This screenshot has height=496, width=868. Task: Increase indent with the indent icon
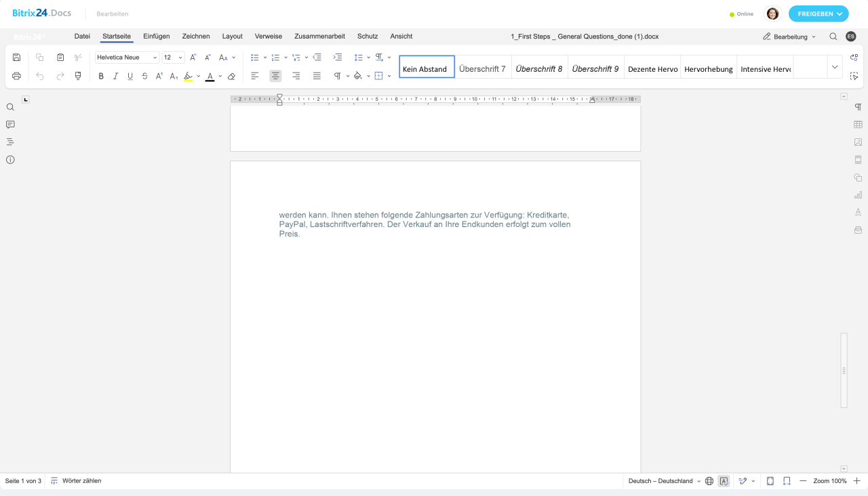pos(338,58)
